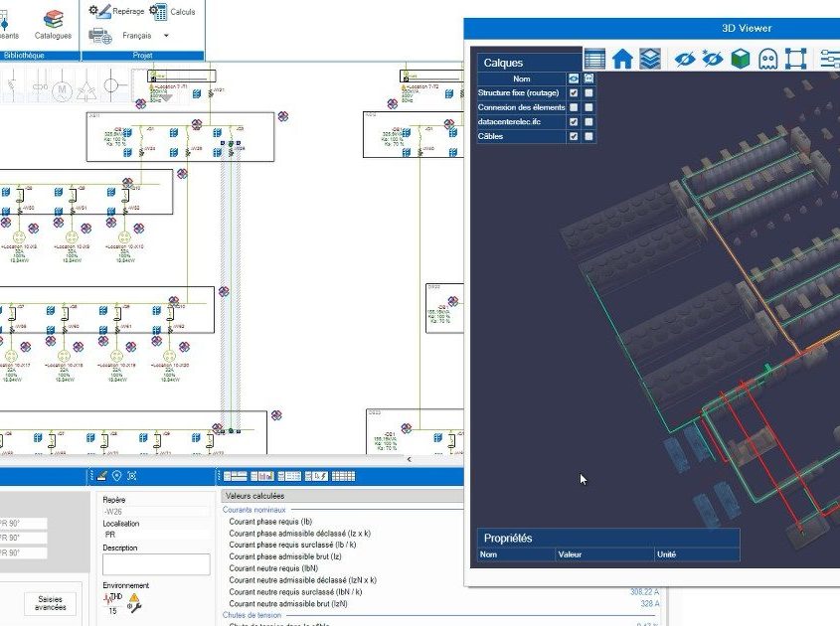Click the bounding-box fit icon in 3D Viewer
This screenshot has width=840, height=626.
795,59
